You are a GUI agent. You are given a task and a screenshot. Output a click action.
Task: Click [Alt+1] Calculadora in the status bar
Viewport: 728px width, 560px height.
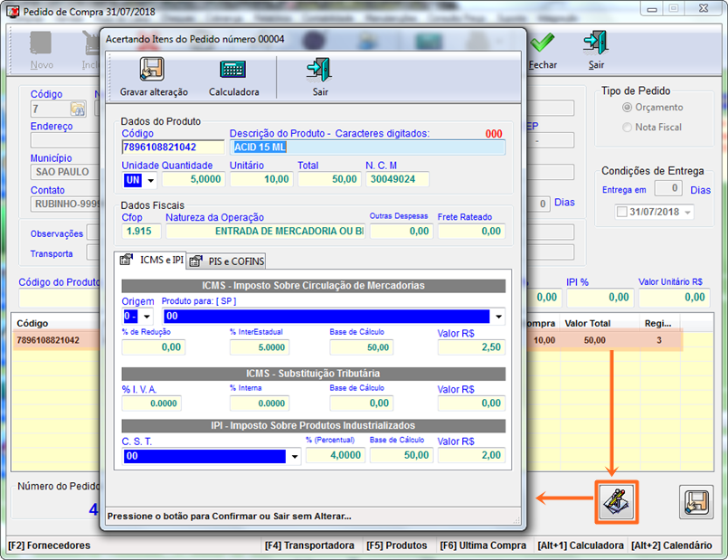click(x=581, y=546)
